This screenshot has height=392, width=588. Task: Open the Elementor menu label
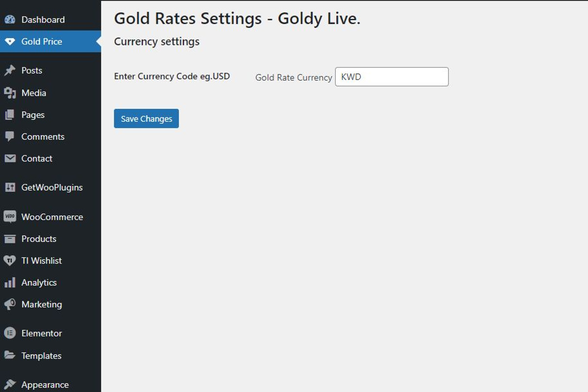(42, 333)
